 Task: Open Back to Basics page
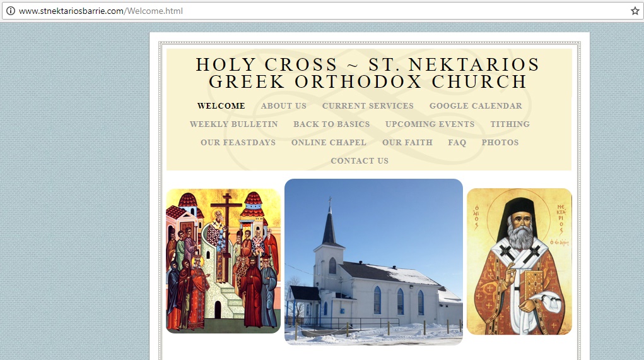click(x=331, y=124)
